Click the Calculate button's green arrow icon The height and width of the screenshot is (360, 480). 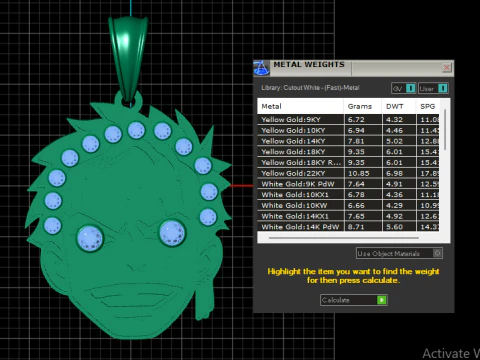(382, 300)
